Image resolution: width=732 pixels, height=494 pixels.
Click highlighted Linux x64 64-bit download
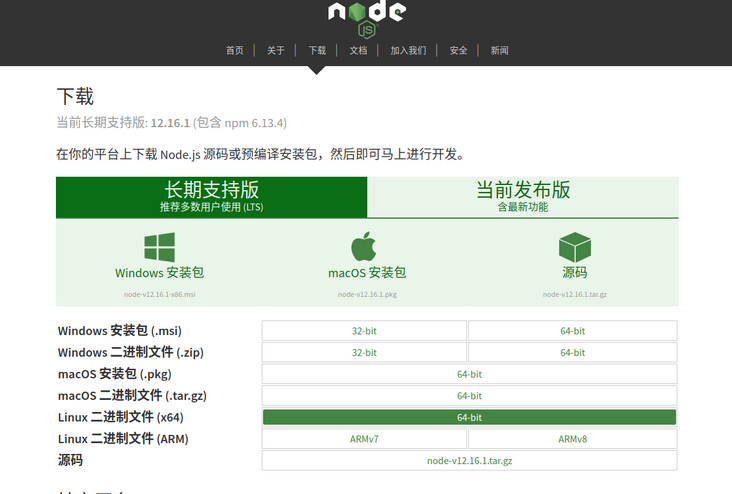pos(469,417)
